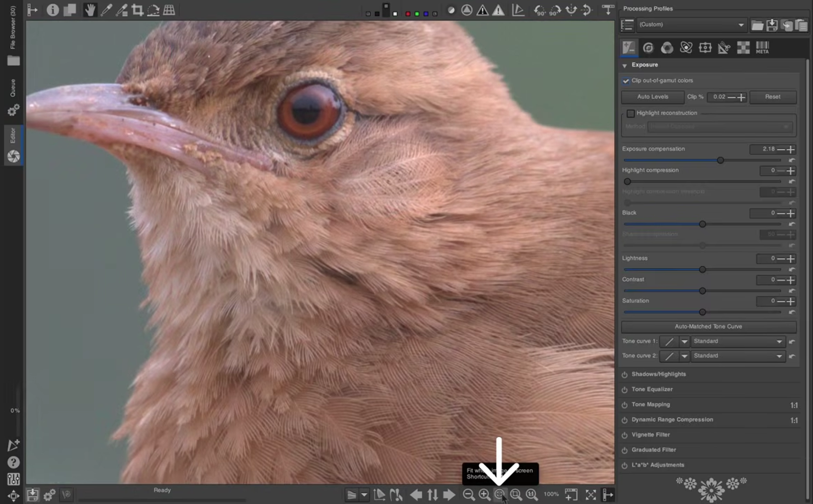Screen dimensions: 813x504
Task: Select the Straighten/rotate tool
Action: [x=153, y=10]
